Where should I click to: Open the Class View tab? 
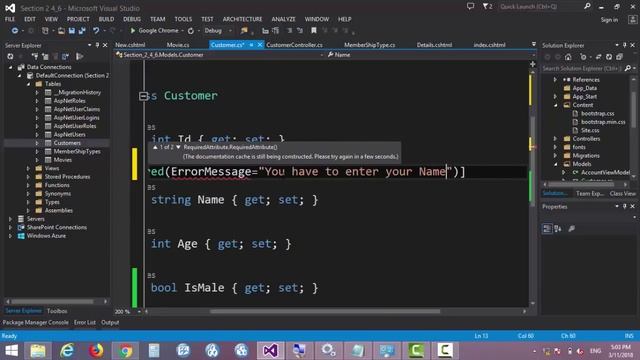pyautogui.click(x=622, y=193)
